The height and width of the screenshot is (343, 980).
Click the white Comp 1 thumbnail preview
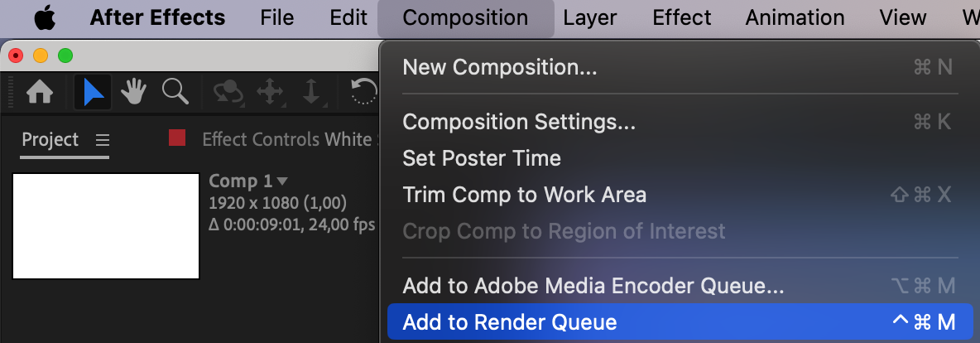pos(106,225)
